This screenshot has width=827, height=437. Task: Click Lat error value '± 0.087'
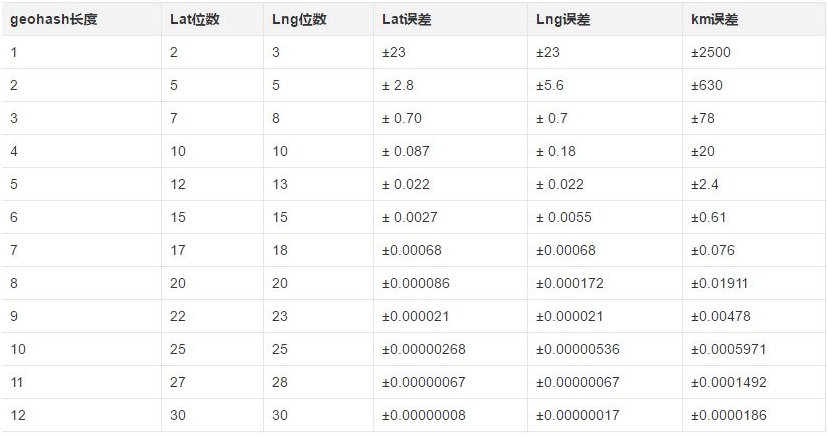click(406, 151)
